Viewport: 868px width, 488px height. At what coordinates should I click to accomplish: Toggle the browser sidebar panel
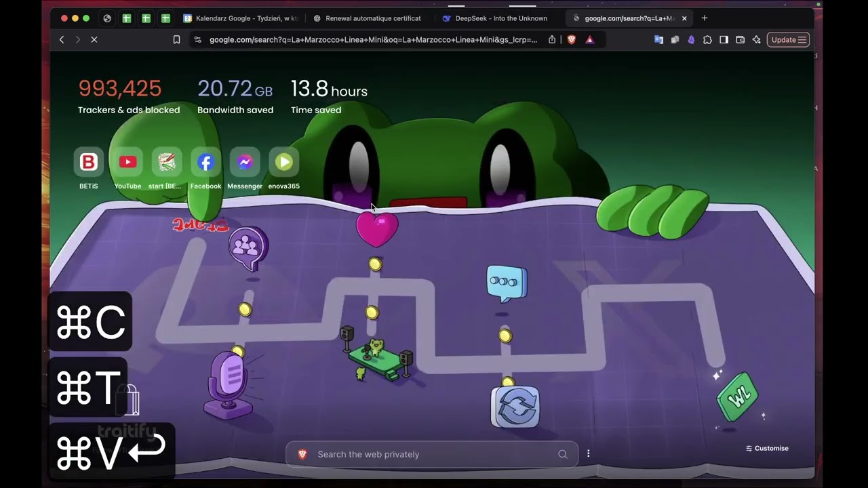pos(724,40)
